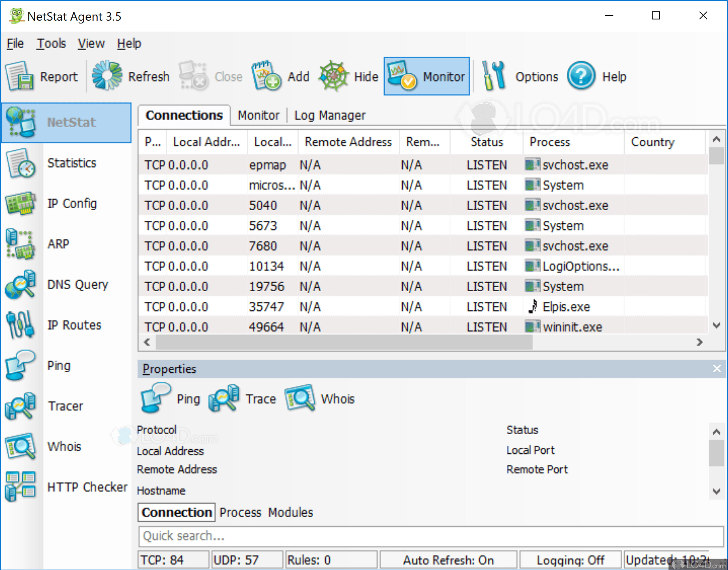Select the row with local port 7680
This screenshot has height=570, width=728.
[x=423, y=246]
